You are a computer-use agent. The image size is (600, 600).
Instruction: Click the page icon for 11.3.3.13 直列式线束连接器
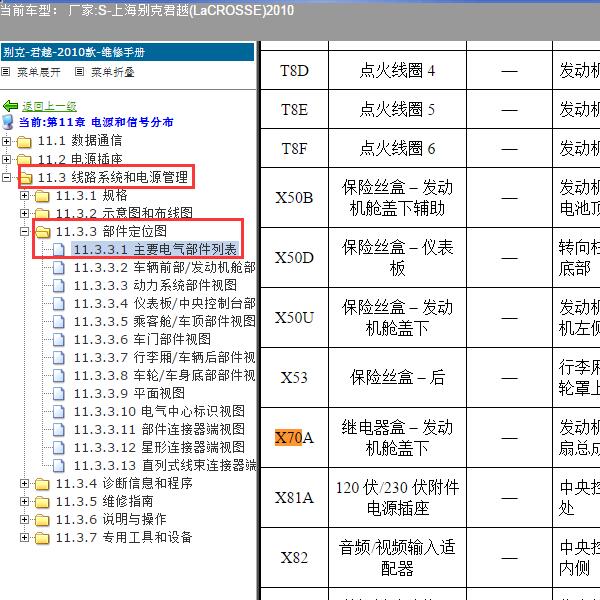point(59,465)
